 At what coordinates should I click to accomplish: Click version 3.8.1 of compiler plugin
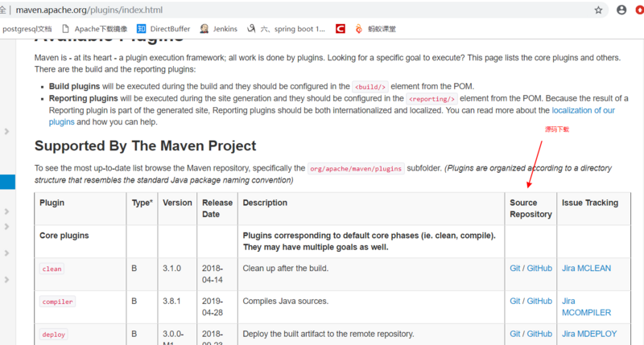(171, 301)
